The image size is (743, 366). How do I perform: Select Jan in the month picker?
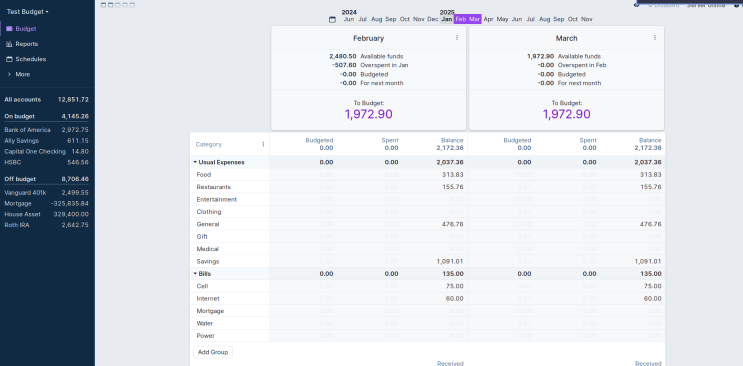[446, 19]
